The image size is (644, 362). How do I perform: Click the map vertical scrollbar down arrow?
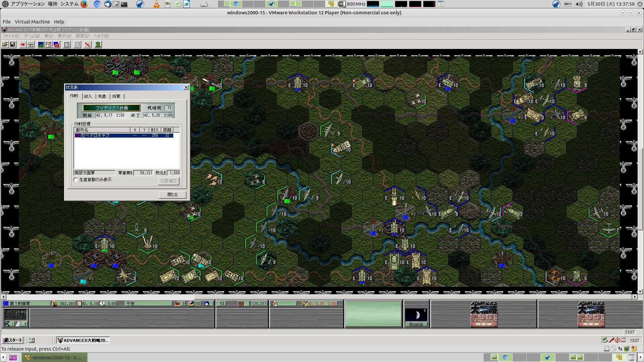coord(640,292)
